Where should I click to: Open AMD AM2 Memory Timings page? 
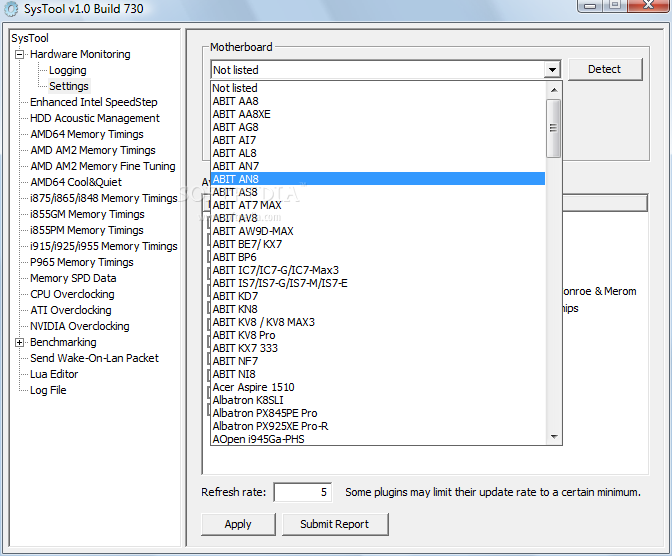[x=93, y=150]
